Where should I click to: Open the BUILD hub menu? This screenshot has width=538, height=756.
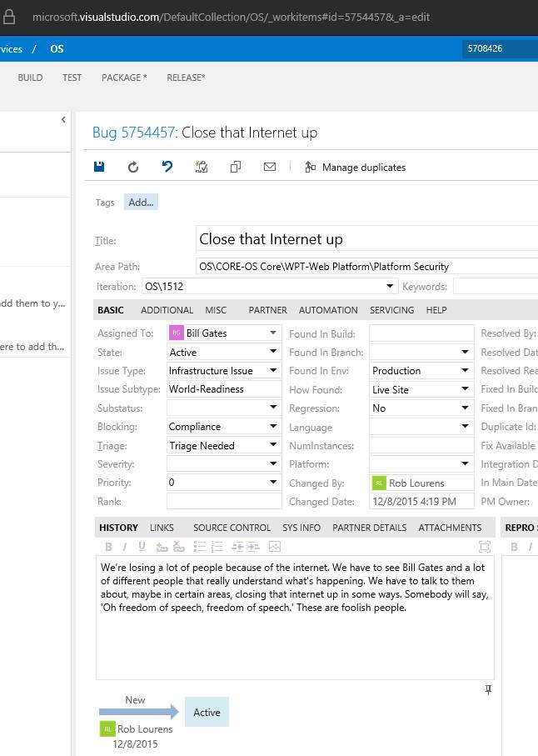30,78
